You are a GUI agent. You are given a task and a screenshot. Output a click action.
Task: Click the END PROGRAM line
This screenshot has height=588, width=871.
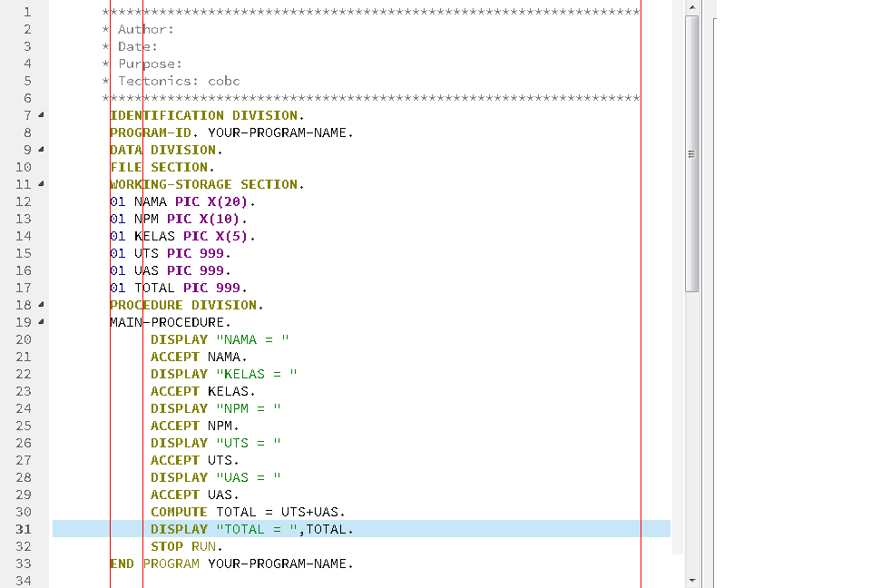(231, 563)
